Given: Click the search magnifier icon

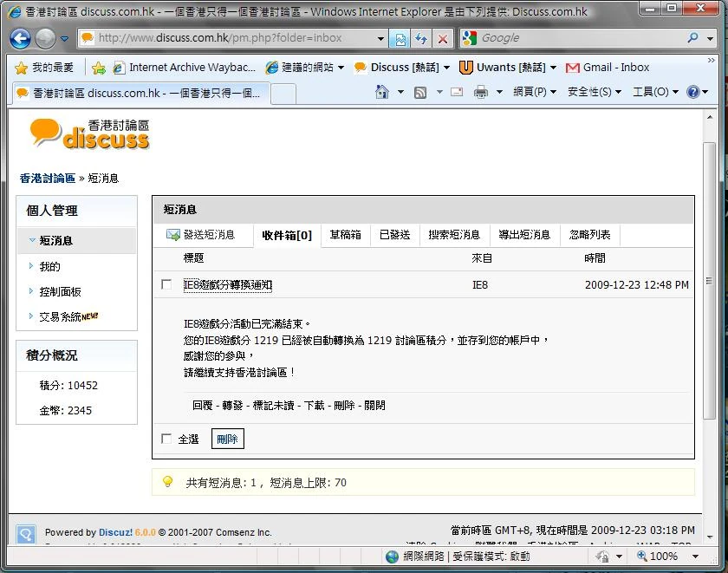Looking at the screenshot, I should pos(692,38).
